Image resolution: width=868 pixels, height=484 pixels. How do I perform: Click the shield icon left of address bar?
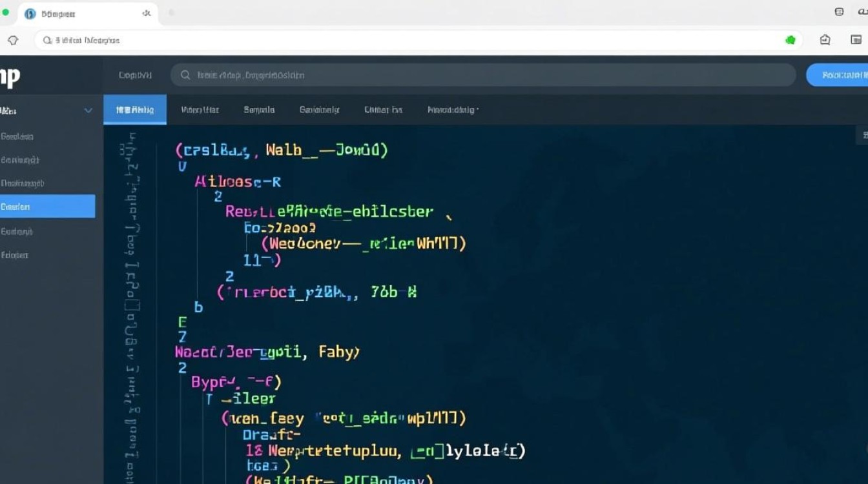tap(13, 40)
